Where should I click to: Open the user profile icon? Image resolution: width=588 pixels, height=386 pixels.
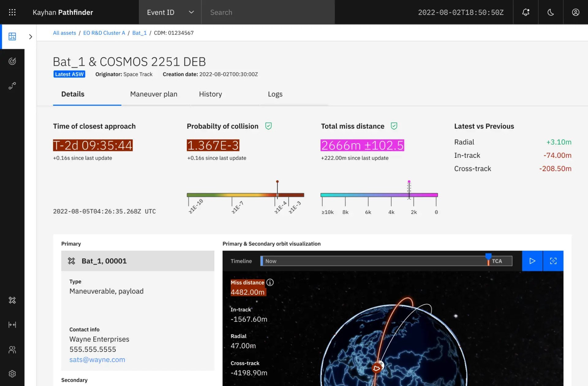point(575,12)
